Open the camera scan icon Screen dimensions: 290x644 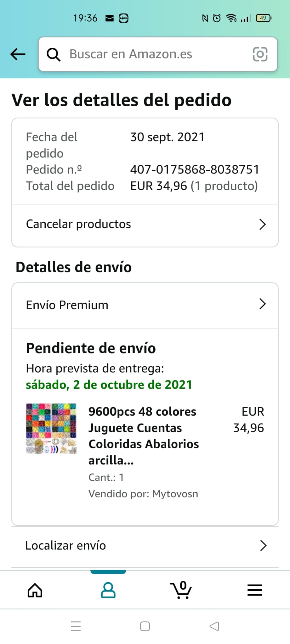260,54
